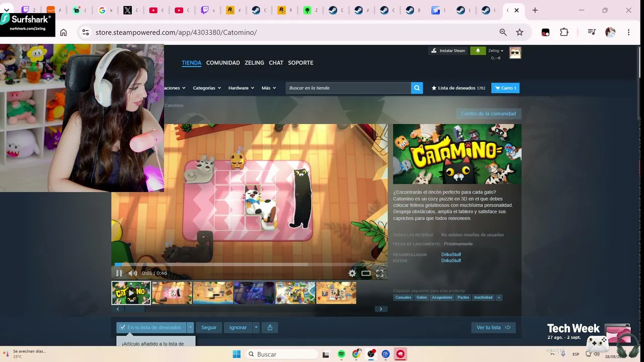Open the CHAT menu item
The width and height of the screenshot is (644, 362).
pos(276,63)
